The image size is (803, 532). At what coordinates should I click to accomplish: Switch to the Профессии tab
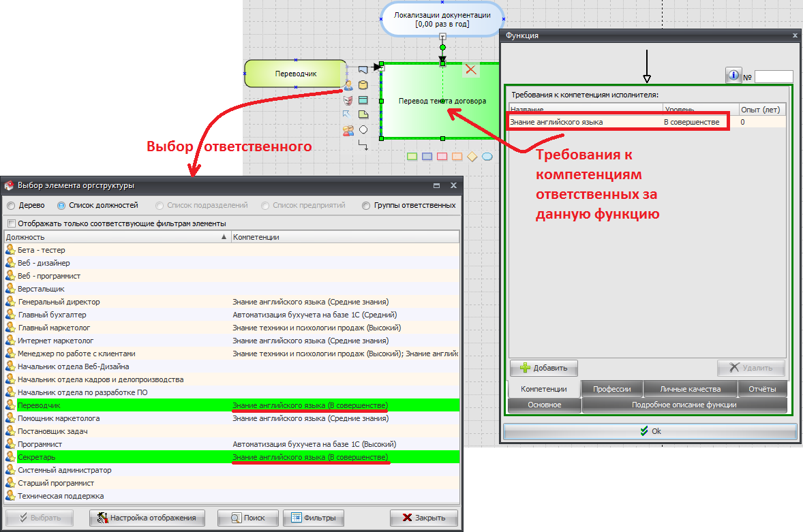point(611,389)
